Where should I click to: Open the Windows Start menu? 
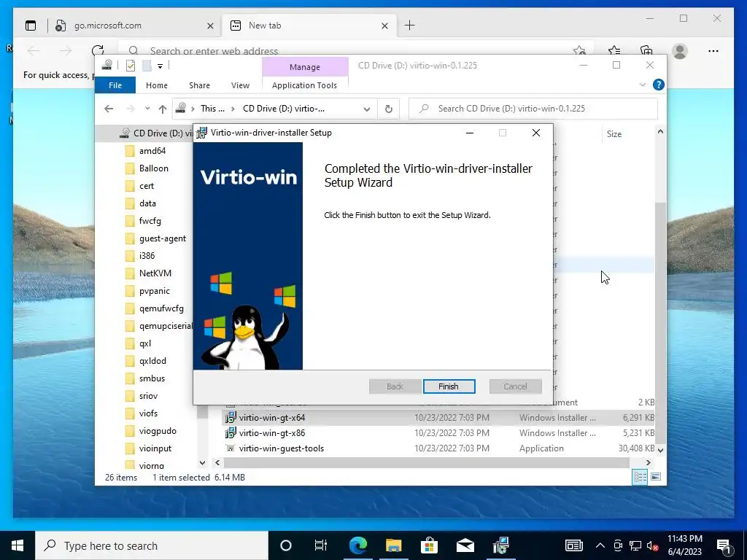coord(18,545)
